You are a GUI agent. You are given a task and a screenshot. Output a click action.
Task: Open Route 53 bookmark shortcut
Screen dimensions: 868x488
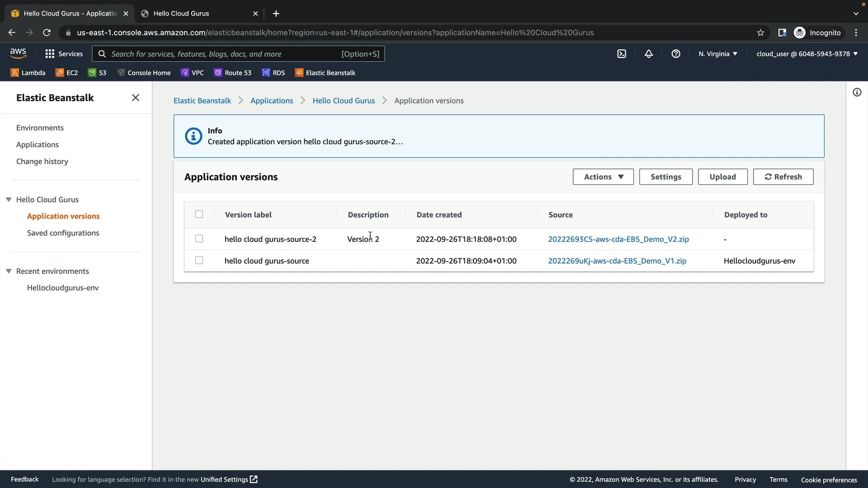click(x=233, y=73)
